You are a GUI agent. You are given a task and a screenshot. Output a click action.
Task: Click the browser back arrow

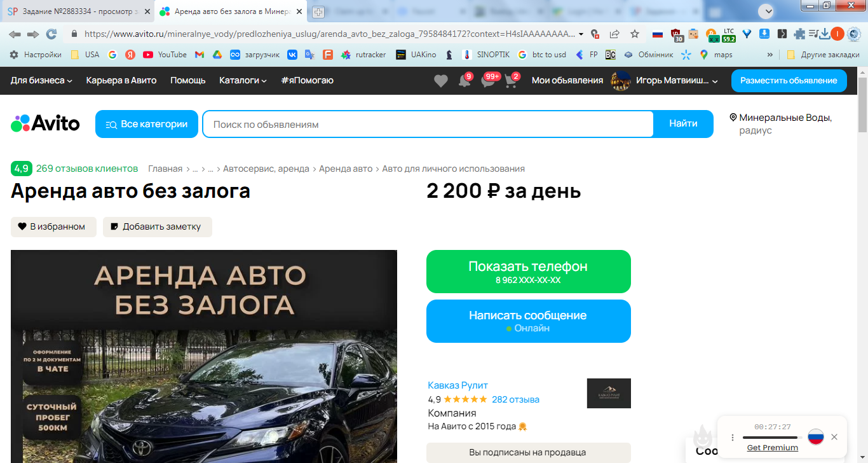tap(15, 34)
